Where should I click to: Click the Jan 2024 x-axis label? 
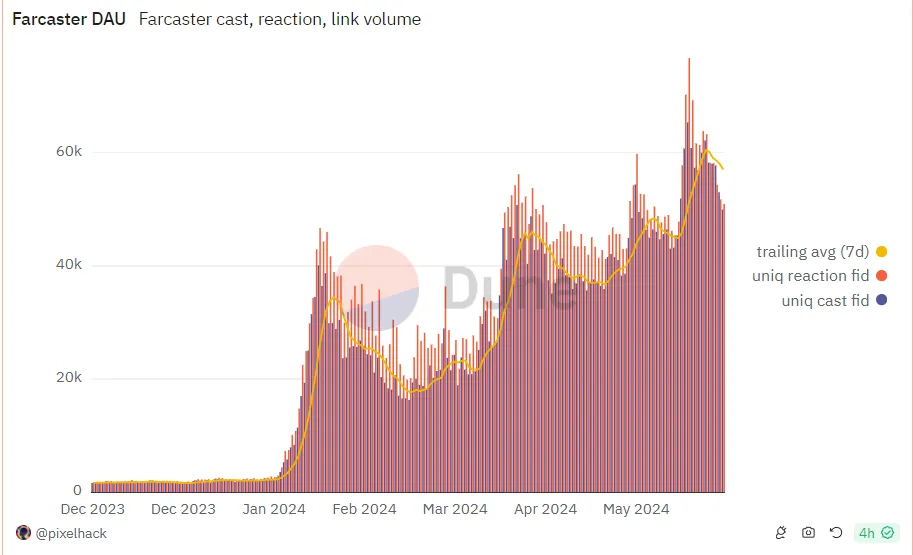[x=274, y=509]
